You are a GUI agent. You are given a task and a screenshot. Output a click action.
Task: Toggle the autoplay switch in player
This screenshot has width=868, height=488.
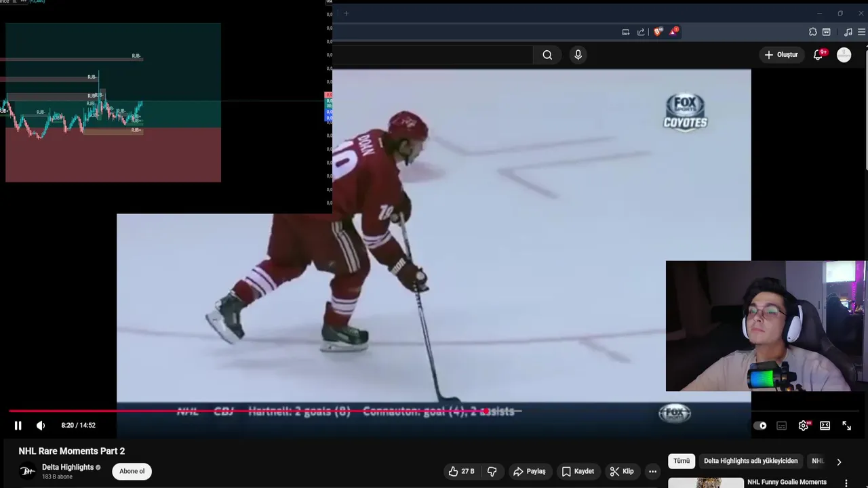[760, 426]
